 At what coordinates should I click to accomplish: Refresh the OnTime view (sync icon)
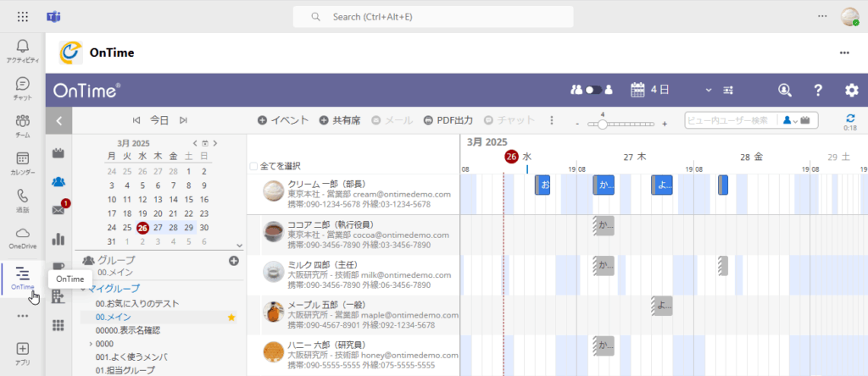click(x=850, y=118)
